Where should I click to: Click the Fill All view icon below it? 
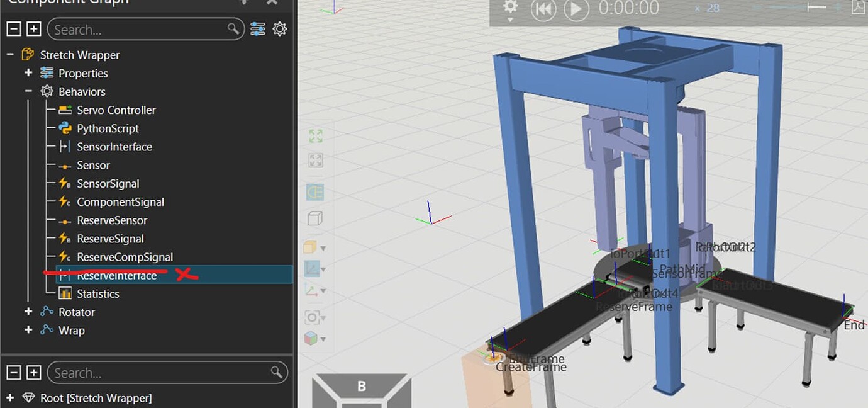point(315,161)
